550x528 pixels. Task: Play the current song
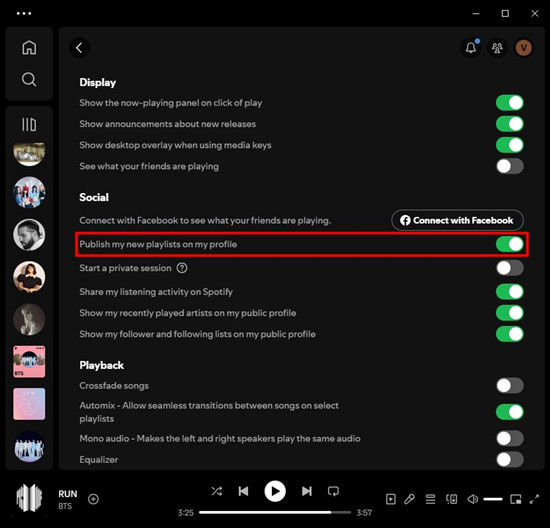tap(275, 491)
